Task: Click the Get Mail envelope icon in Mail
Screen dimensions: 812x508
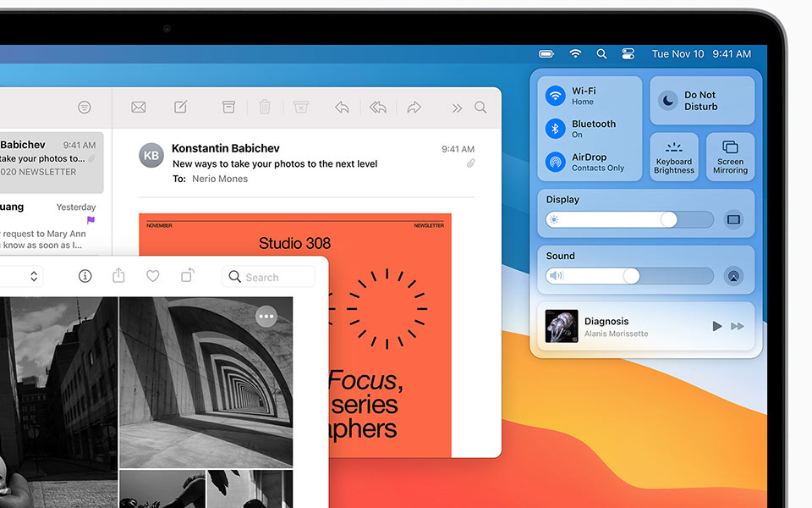Action: tap(138, 108)
